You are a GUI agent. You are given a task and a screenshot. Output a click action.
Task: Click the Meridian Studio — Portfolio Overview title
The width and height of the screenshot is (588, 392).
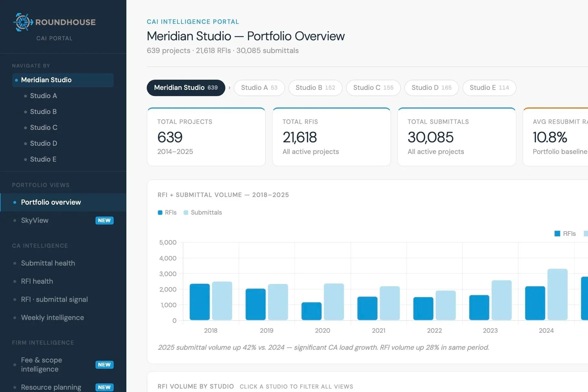tap(246, 36)
